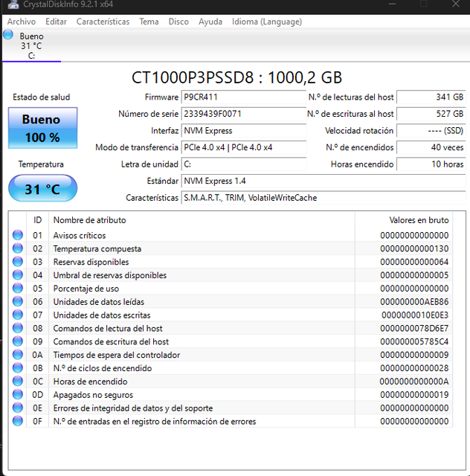Viewport: 470px width, 476px height.
Task: Open the Ayuda menu
Action: [210, 22]
